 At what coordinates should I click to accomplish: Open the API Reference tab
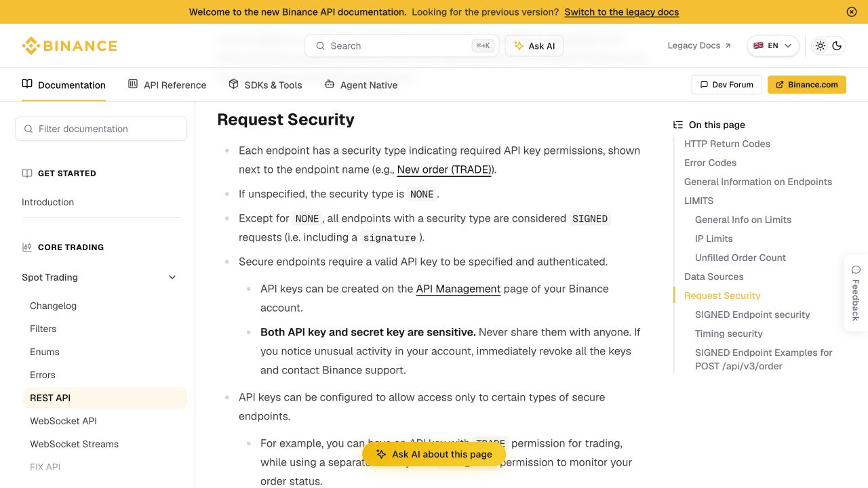coord(167,85)
